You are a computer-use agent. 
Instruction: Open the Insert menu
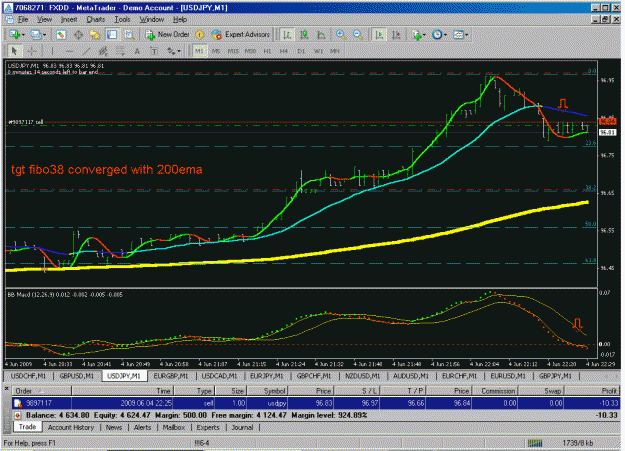click(x=69, y=20)
